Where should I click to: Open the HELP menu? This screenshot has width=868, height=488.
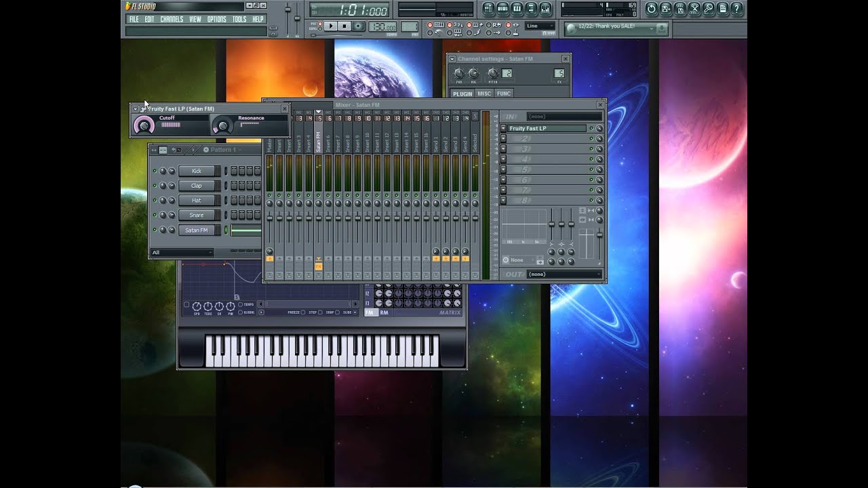click(x=258, y=19)
